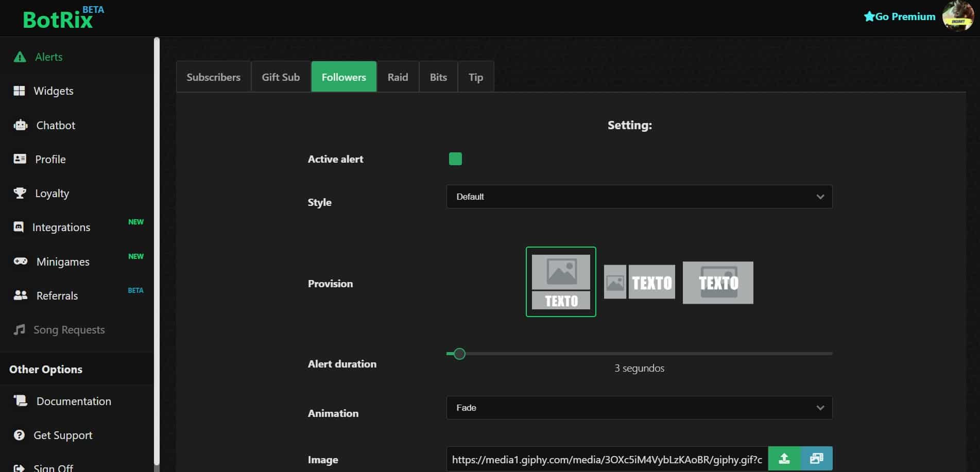Switch to the Subscribers tab
Screen dimensions: 980x472
[213, 76]
